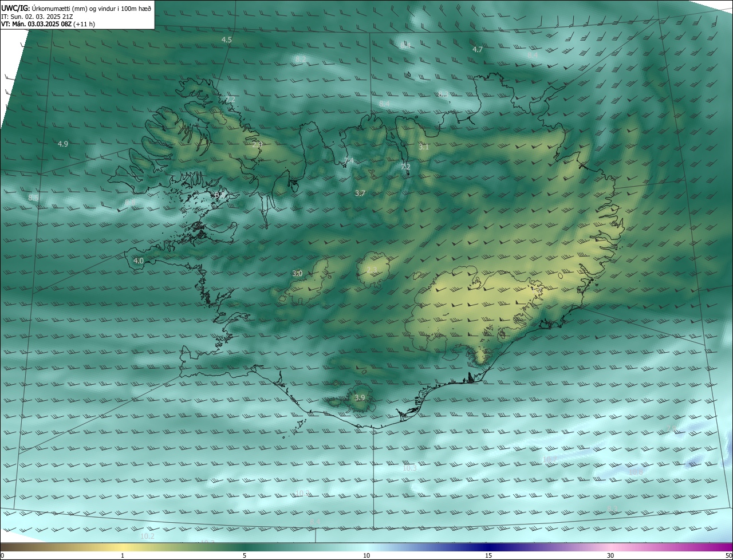The height and width of the screenshot is (560, 733).
Task: Select the 10.2 value label near the colour bar
Action: click(147, 537)
